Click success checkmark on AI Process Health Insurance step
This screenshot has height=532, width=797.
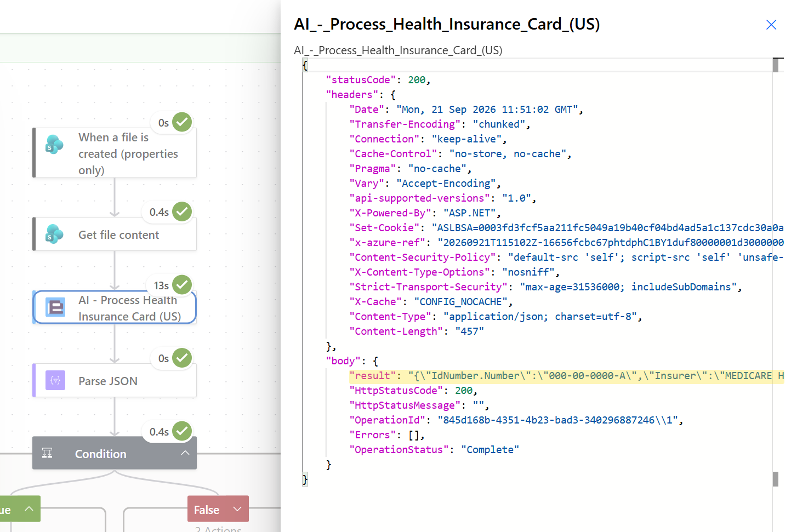tap(182, 284)
